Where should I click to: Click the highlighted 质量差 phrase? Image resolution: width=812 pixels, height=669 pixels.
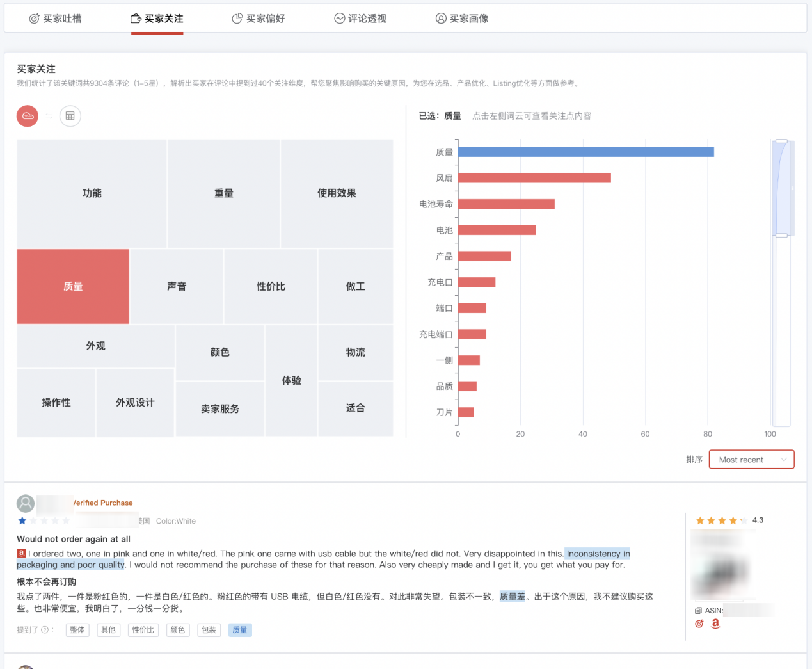(513, 597)
